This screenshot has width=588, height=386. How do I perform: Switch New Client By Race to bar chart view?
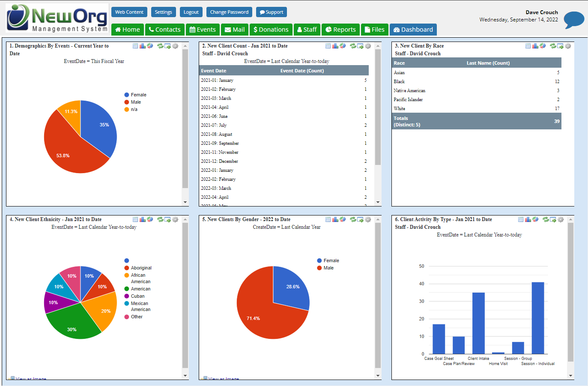pyautogui.click(x=535, y=46)
